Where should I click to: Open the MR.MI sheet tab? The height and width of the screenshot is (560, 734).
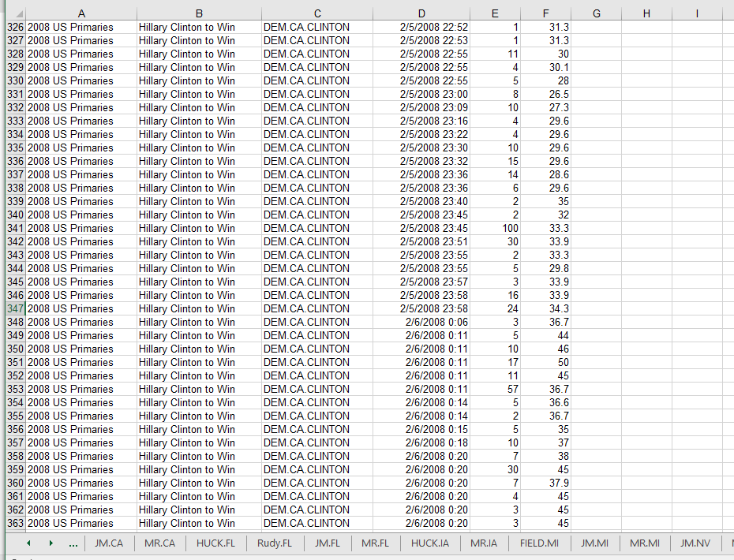645,543
